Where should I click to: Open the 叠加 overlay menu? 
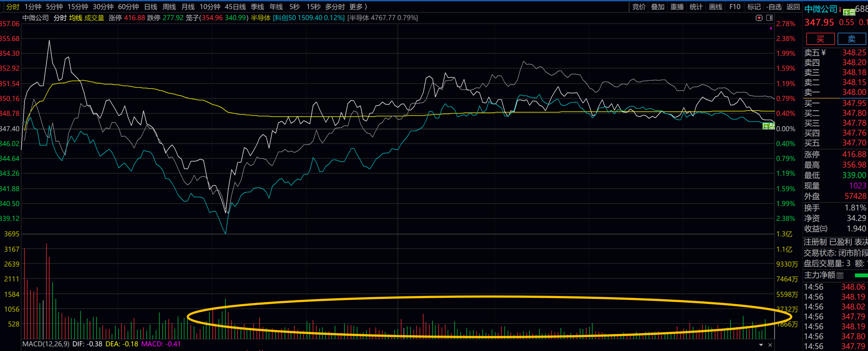pyautogui.click(x=658, y=7)
